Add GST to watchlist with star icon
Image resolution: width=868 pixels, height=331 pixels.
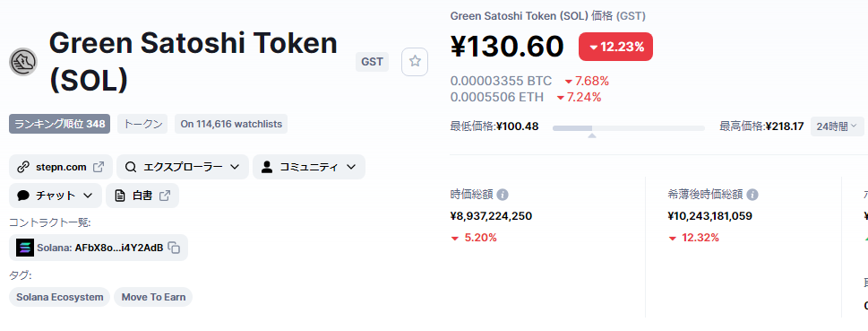(x=415, y=62)
